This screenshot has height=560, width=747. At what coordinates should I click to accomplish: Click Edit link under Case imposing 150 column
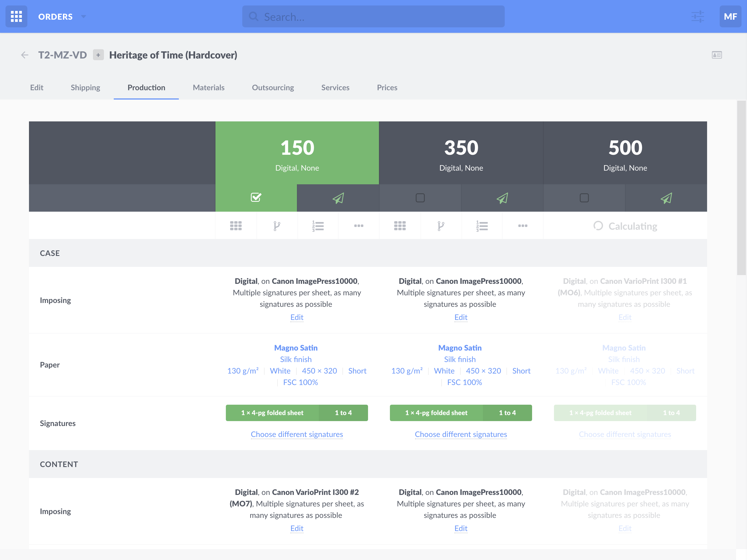point(296,317)
